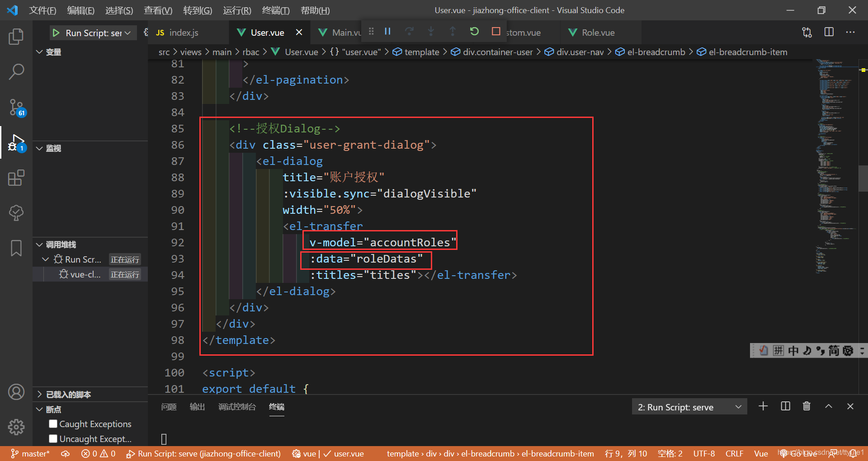This screenshot has width=868, height=461.
Task: Click 'rbac' in the breadcrumb path
Action: (x=251, y=52)
